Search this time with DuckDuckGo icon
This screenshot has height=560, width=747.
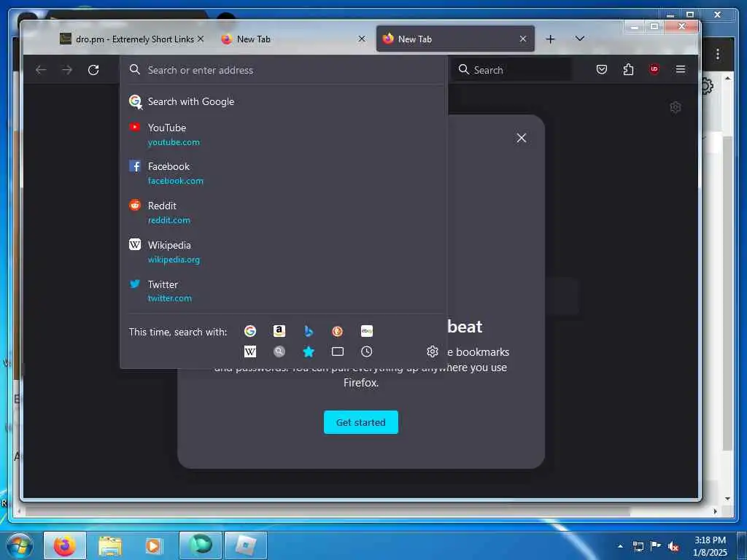tap(337, 331)
